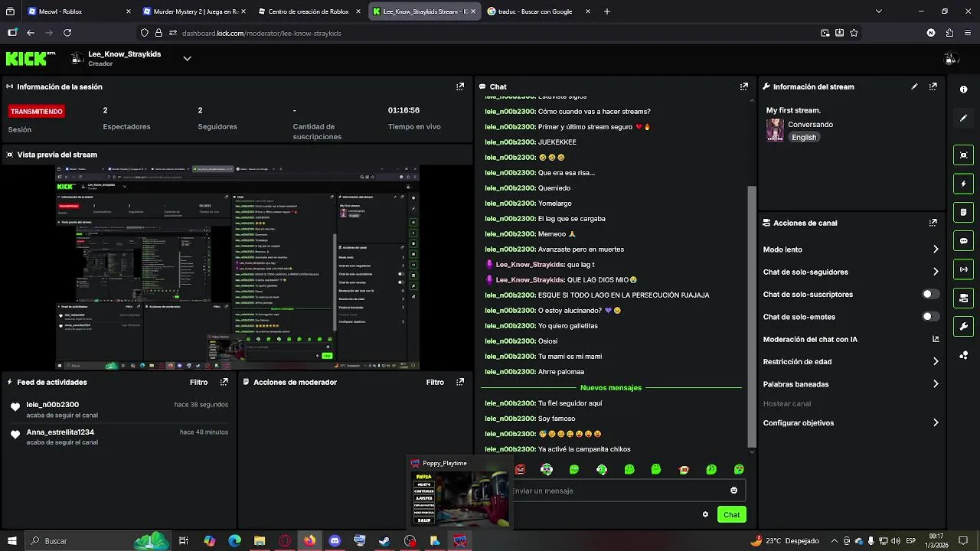
Task: Open Steam from the taskbar
Action: (x=384, y=541)
